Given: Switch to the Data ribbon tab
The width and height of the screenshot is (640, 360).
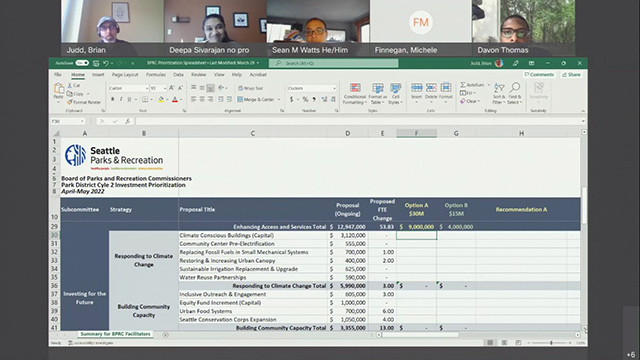Looking at the screenshot, I should point(178,75).
